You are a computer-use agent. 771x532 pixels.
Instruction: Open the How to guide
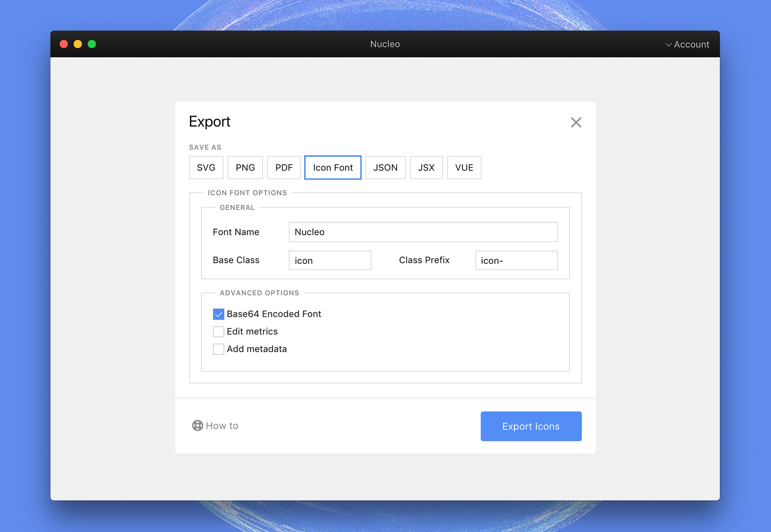tap(222, 426)
